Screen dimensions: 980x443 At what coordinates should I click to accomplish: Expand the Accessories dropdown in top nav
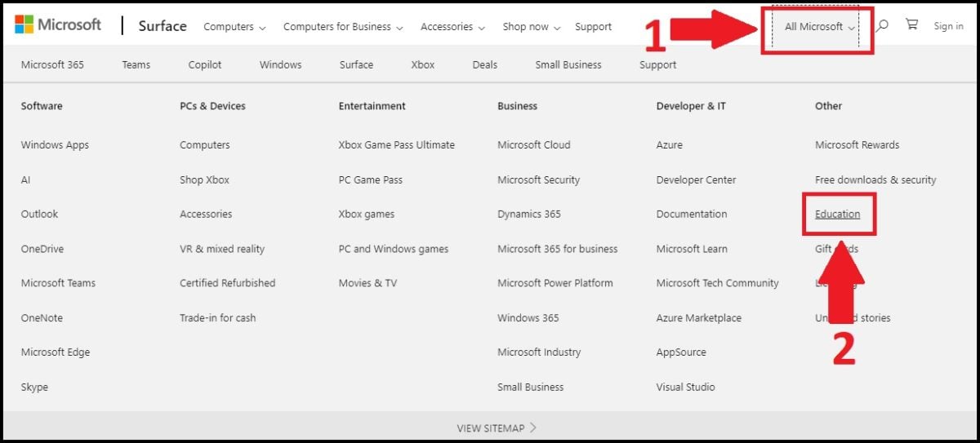pyautogui.click(x=452, y=27)
